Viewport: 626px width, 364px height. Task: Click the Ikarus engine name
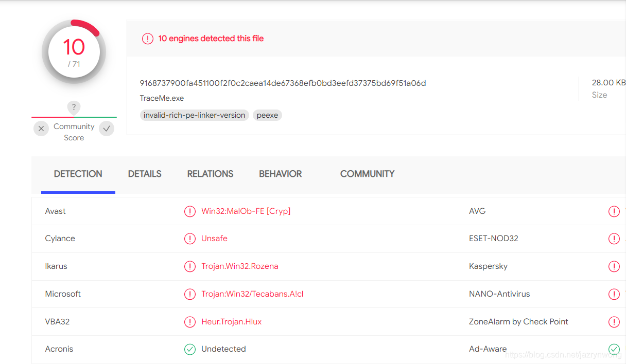click(x=56, y=266)
